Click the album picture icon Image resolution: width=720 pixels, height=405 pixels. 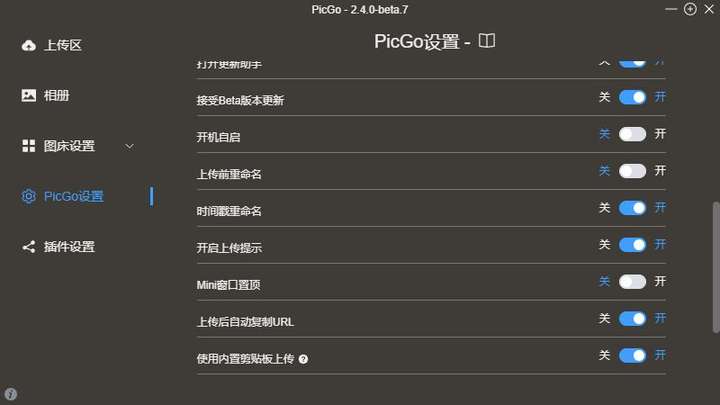[28, 96]
